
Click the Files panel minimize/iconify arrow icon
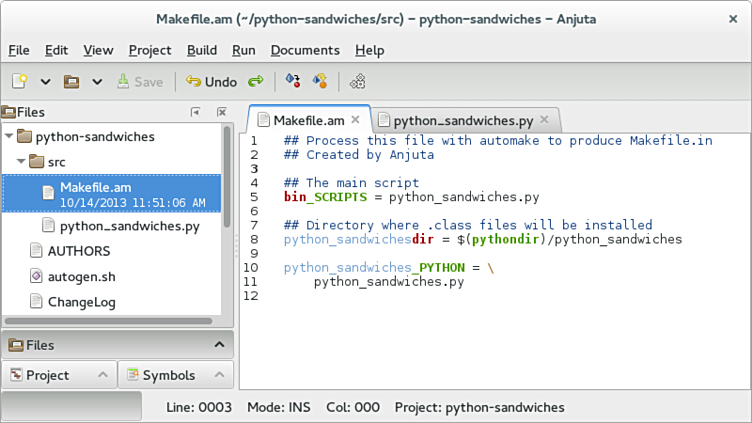pos(196,113)
